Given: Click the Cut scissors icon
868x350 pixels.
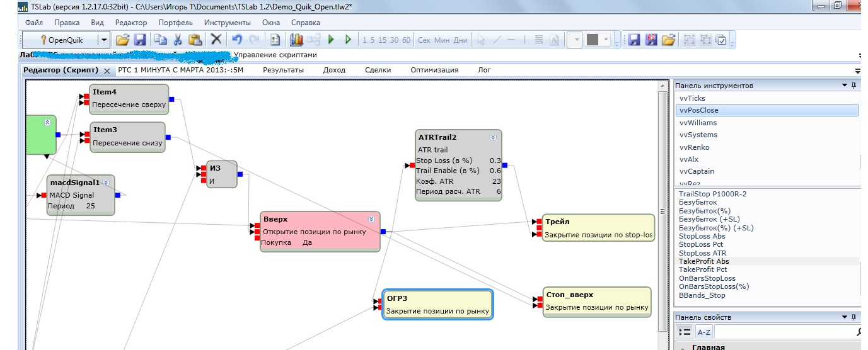Looking at the screenshot, I should tap(178, 40).
